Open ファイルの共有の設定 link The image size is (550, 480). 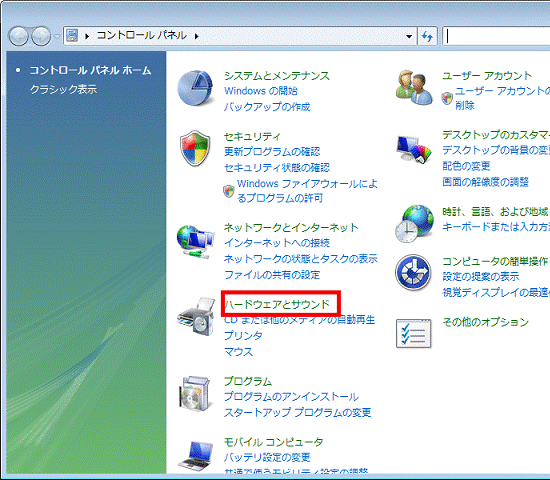272,274
